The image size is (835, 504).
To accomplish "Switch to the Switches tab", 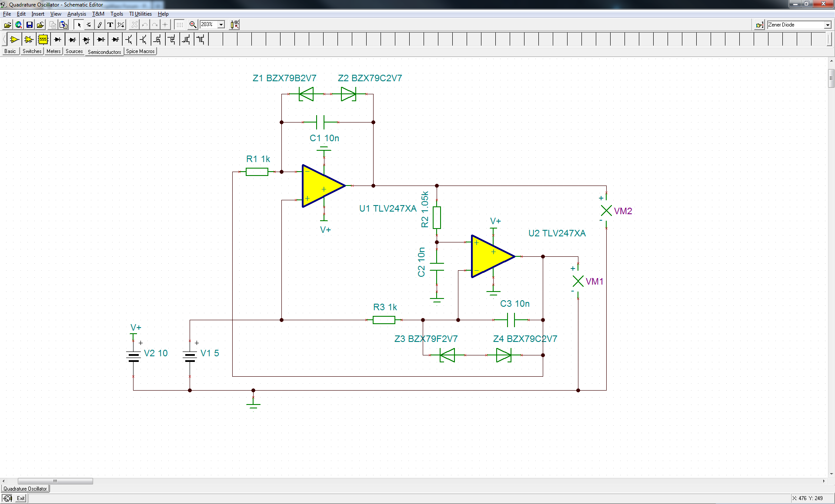I will (x=32, y=51).
